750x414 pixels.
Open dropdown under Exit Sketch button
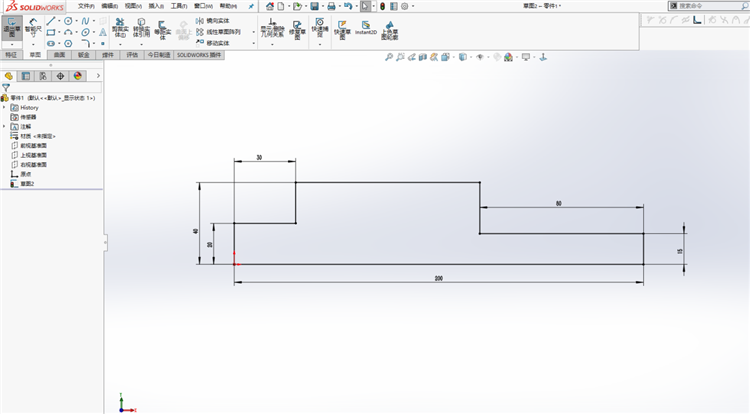click(x=12, y=44)
